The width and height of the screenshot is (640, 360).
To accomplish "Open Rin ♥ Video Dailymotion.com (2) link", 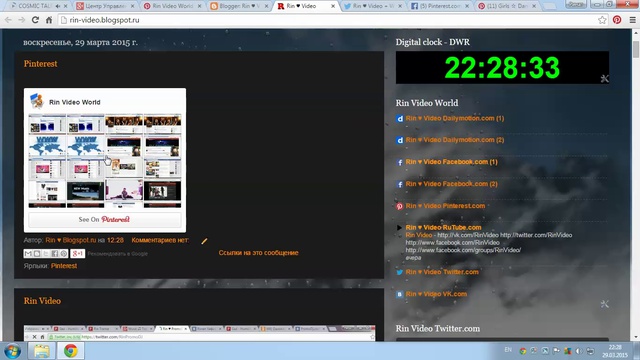I will pyautogui.click(x=455, y=140).
